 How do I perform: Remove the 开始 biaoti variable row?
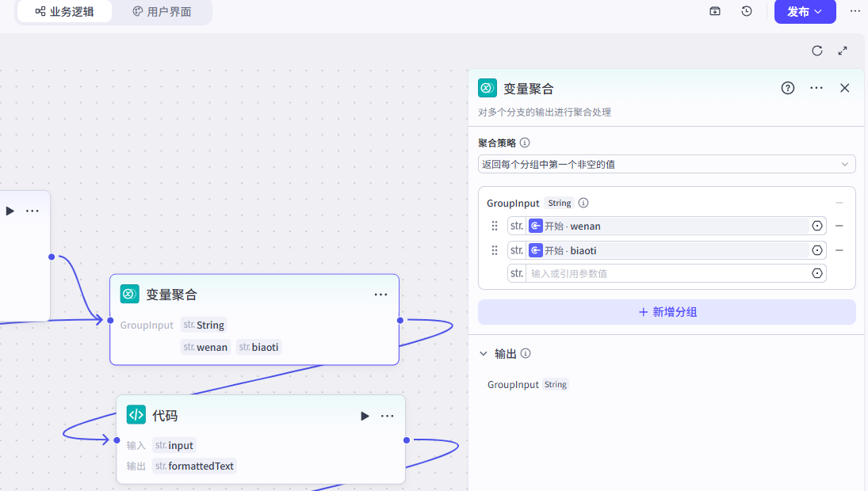pyautogui.click(x=839, y=250)
